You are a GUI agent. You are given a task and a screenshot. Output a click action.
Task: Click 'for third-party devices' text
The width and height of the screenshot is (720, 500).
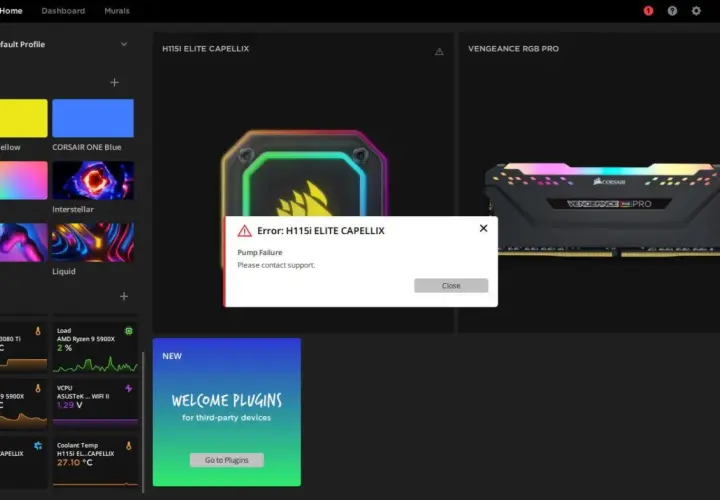pyautogui.click(x=226, y=417)
